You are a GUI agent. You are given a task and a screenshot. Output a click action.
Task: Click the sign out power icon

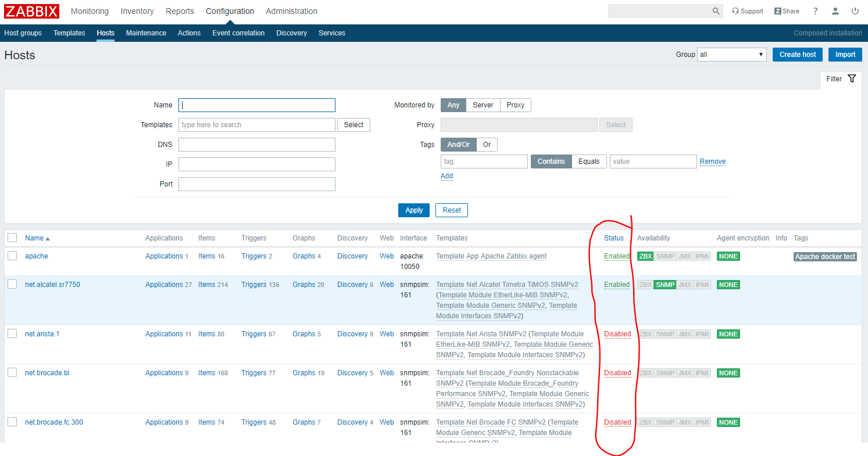click(x=855, y=11)
